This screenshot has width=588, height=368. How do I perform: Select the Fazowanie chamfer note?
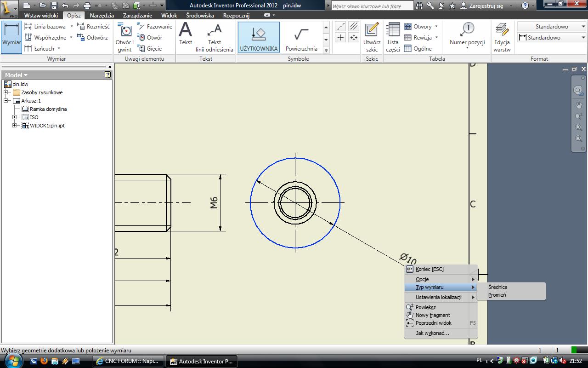[x=155, y=27]
